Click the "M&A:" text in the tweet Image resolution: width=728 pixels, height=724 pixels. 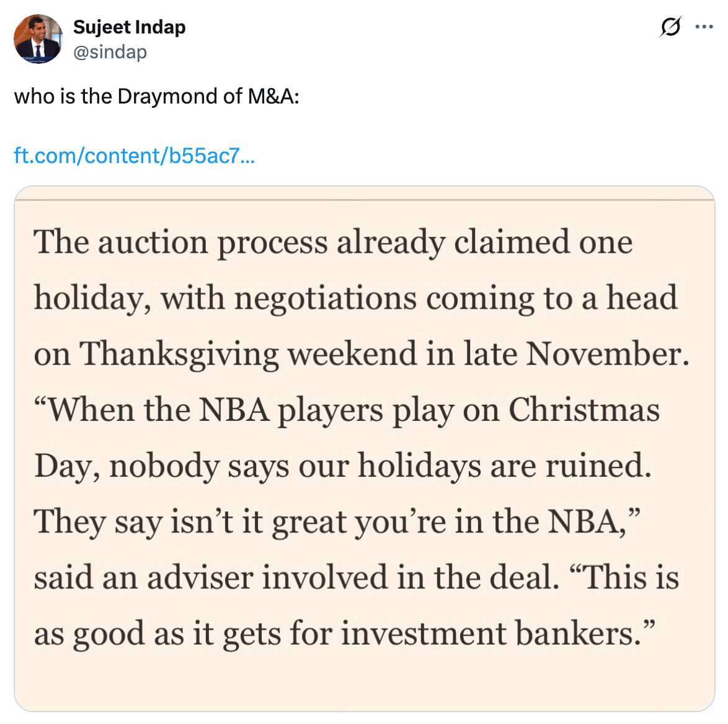[273, 97]
